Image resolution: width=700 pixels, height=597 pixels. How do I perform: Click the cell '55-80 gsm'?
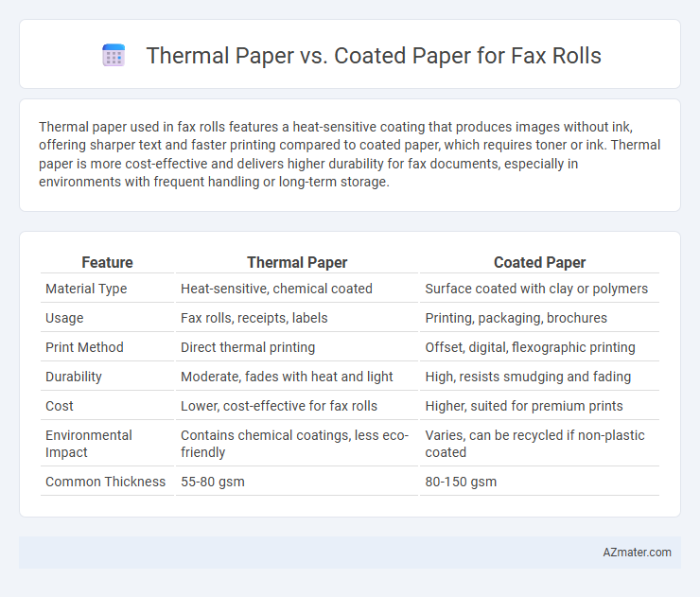[213, 482]
